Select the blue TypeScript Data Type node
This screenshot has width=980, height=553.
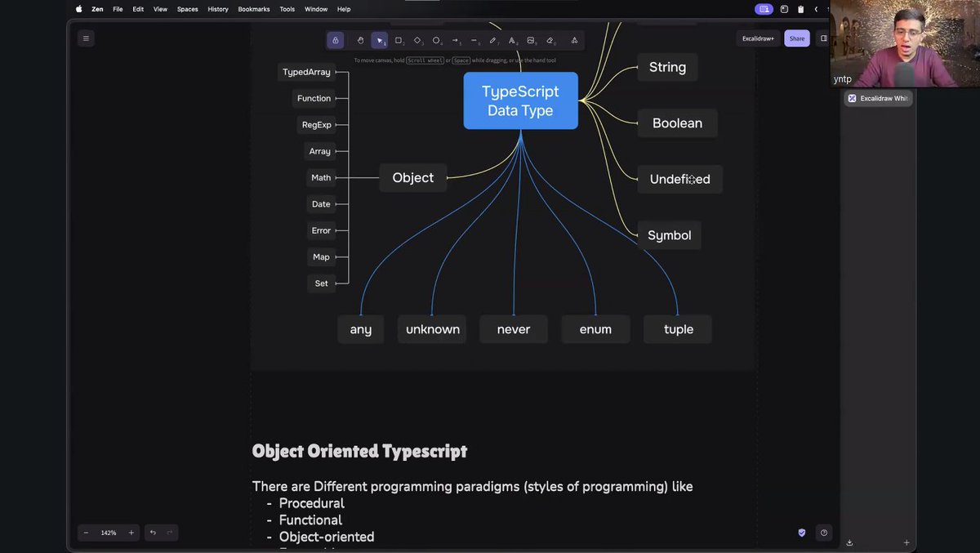tap(520, 100)
